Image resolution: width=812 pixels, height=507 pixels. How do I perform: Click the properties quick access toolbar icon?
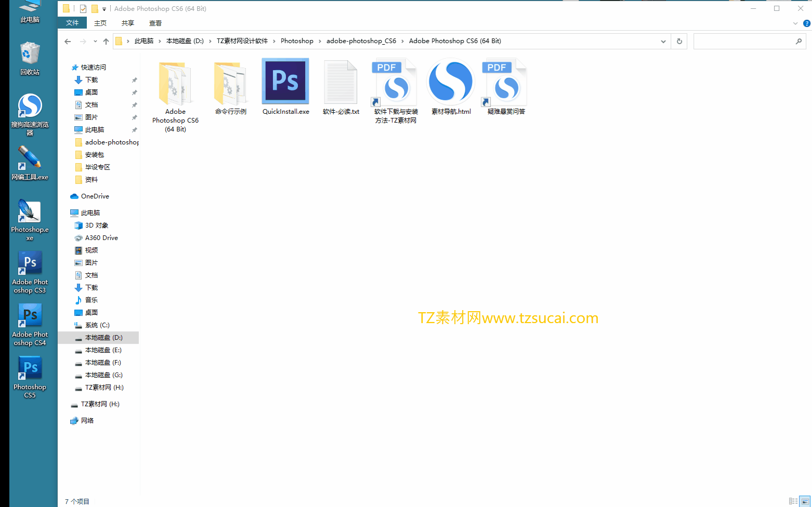tap(83, 8)
